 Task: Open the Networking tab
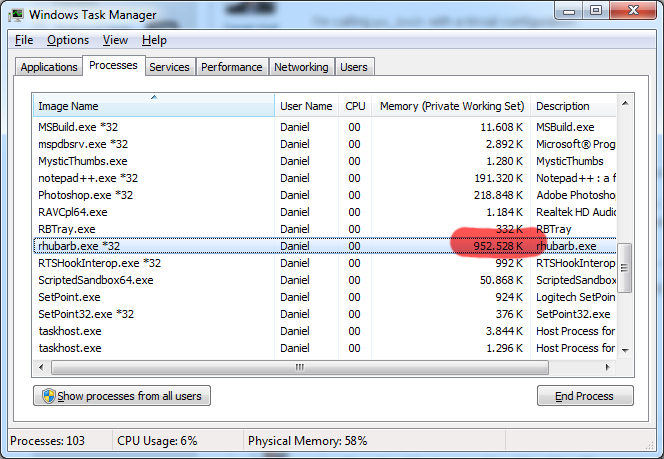(301, 67)
